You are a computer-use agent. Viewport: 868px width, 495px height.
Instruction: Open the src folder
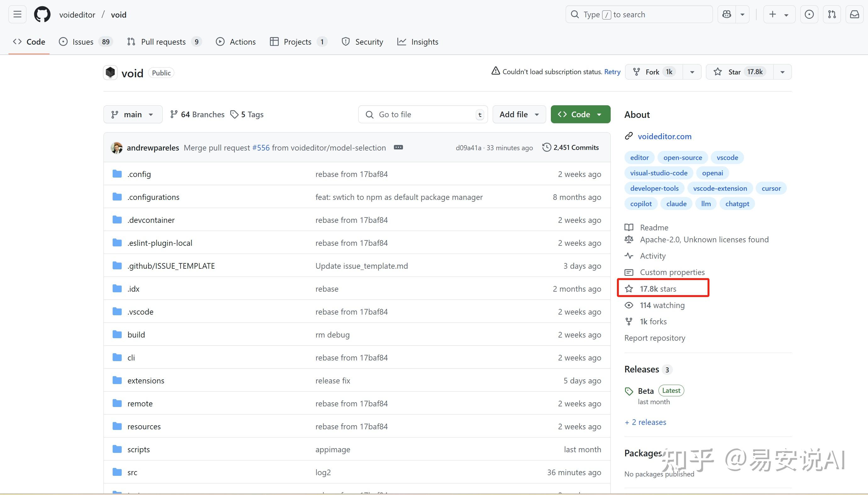[132, 473]
